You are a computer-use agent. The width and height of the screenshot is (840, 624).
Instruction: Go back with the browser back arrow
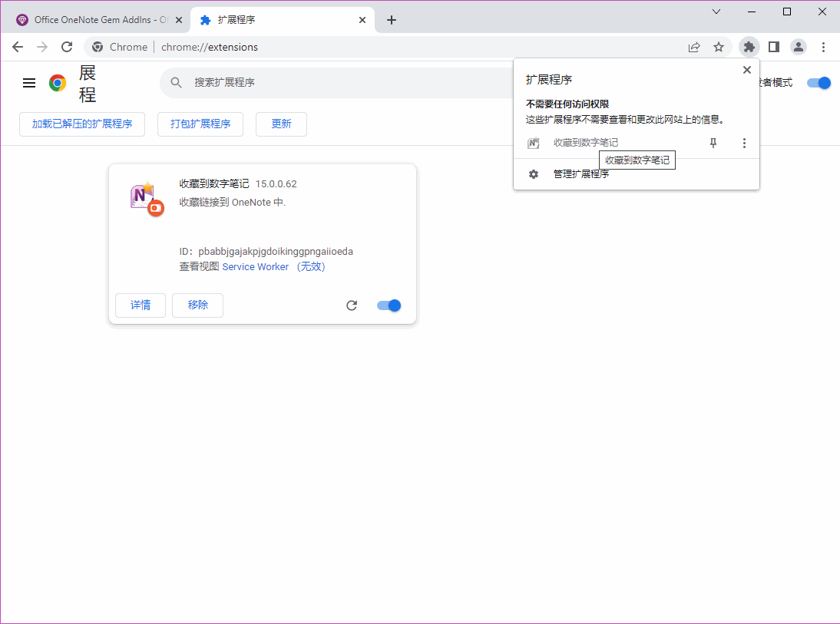[18, 47]
